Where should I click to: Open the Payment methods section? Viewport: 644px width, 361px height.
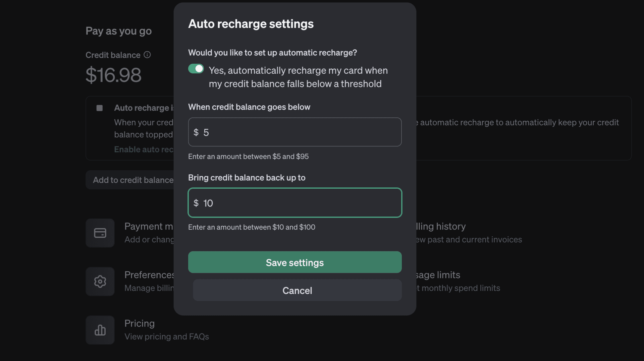149,227
